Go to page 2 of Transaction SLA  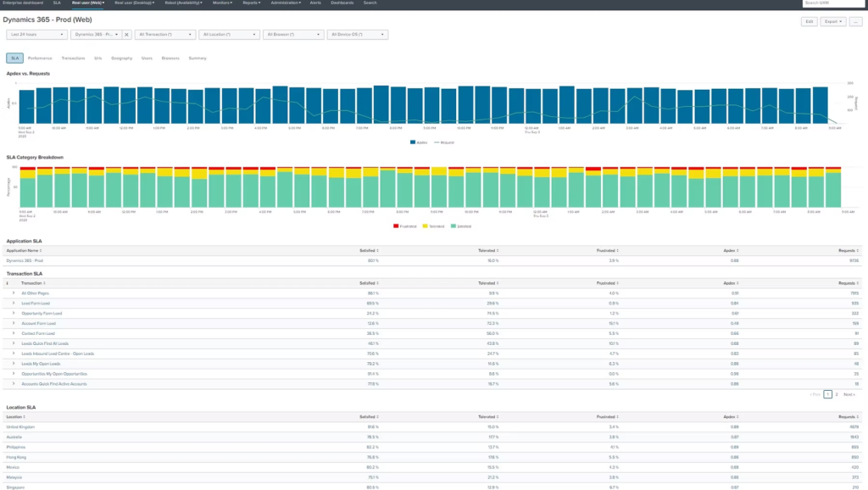pos(837,394)
